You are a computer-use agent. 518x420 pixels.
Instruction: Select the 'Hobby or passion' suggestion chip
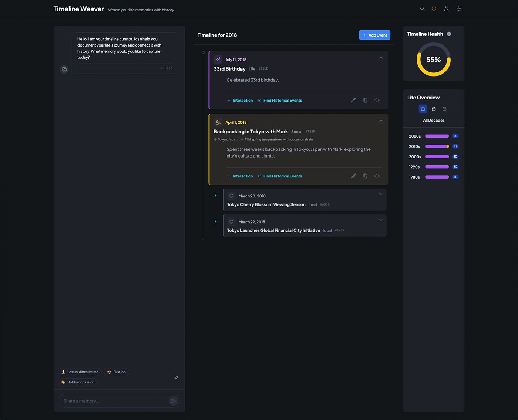tap(77, 382)
